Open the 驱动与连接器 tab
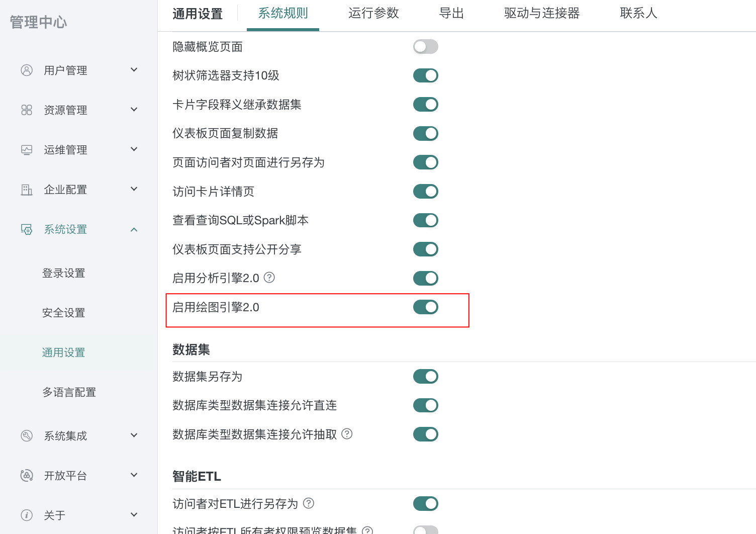This screenshot has width=756, height=534. coord(541,14)
